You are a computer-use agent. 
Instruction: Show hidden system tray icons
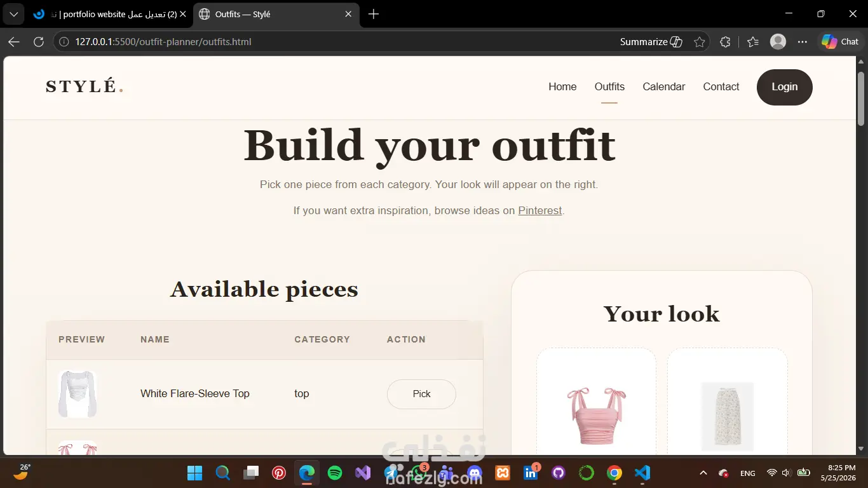[703, 473]
